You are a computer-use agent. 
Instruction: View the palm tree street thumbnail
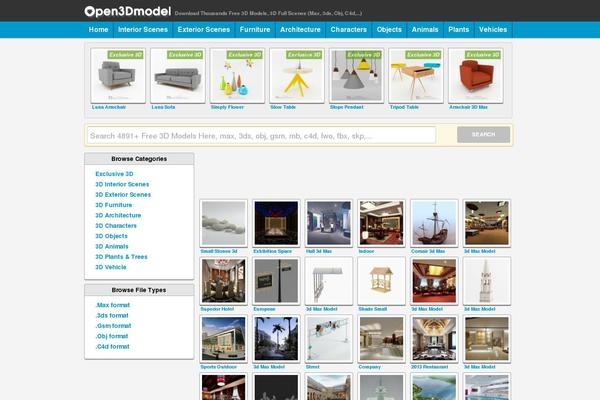click(x=276, y=339)
